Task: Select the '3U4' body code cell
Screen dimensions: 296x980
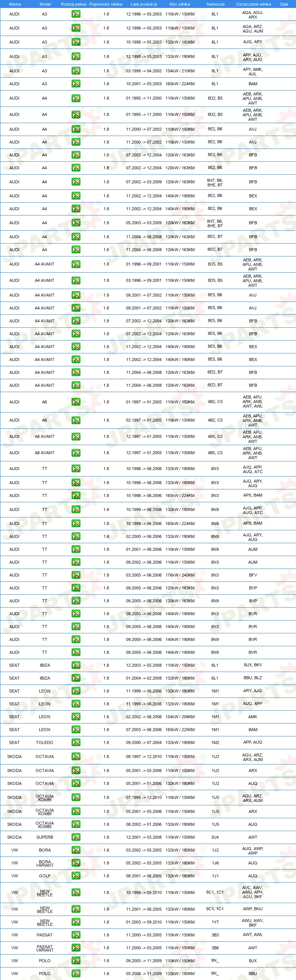Action: tap(215, 837)
